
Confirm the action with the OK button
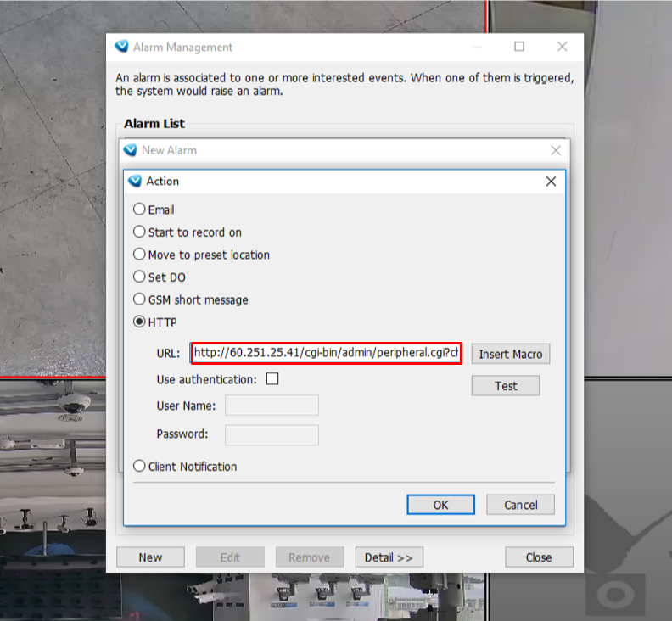click(x=440, y=505)
